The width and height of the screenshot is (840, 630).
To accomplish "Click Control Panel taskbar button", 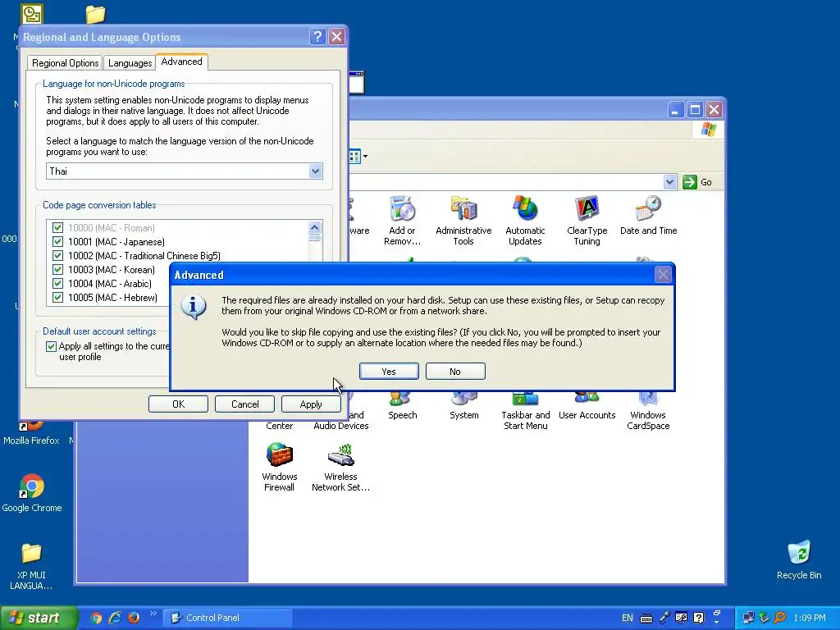I will [228, 618].
